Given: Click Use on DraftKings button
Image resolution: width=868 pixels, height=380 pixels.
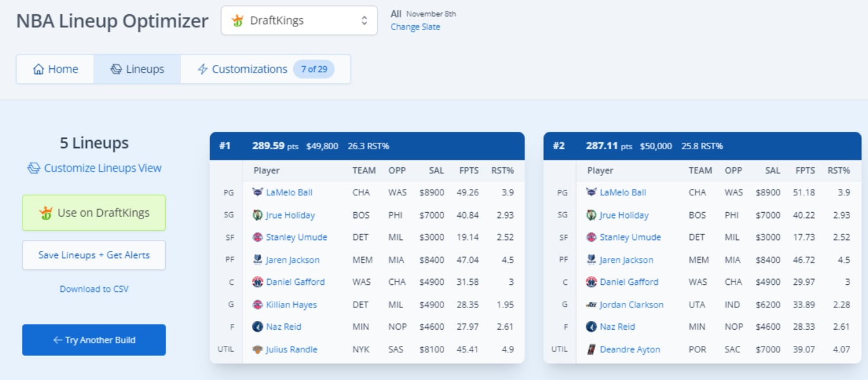Looking at the screenshot, I should tap(94, 213).
